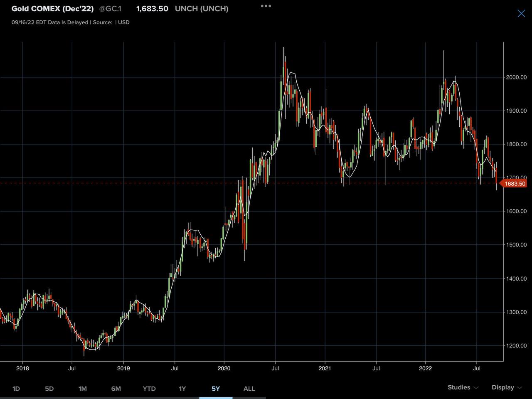Open the three-dots more options menu
This screenshot has height=399, width=532.
click(266, 6)
